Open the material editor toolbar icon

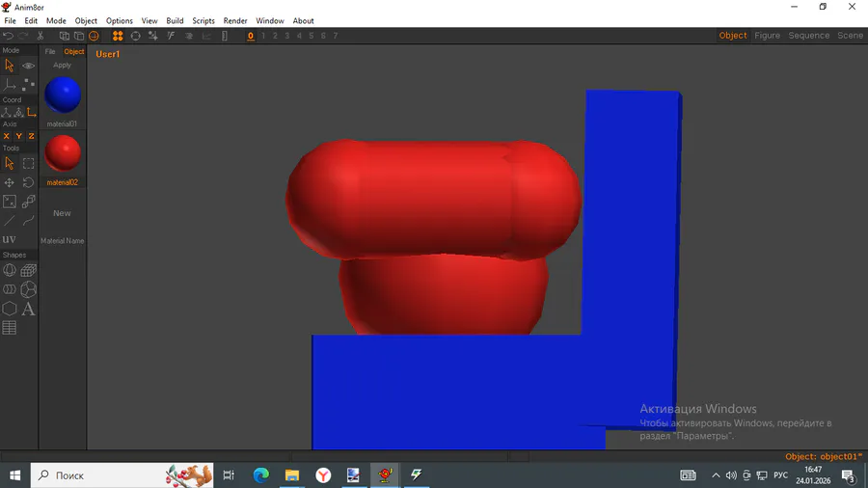pos(189,36)
